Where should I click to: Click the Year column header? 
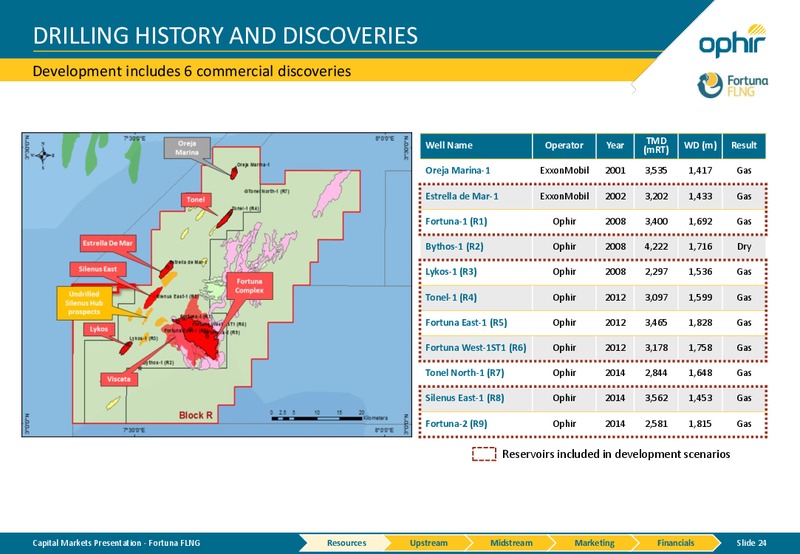(615, 146)
